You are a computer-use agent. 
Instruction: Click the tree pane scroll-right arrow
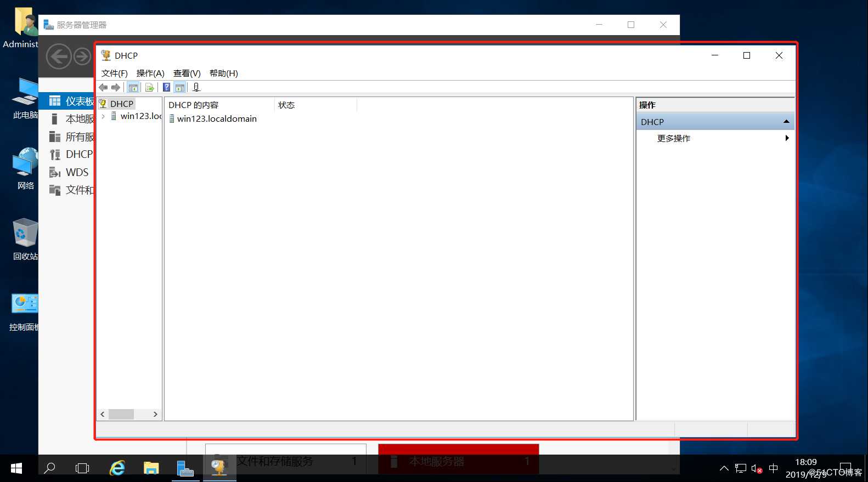pos(155,414)
